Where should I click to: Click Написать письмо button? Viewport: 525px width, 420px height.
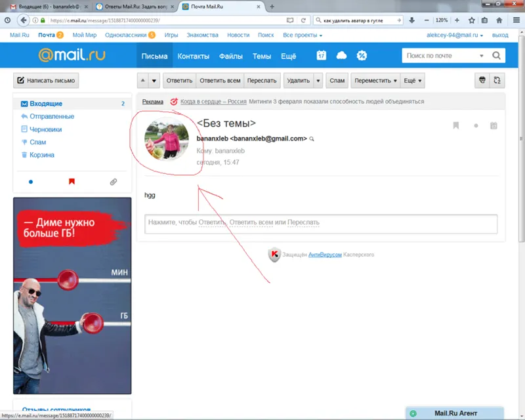click(x=46, y=81)
